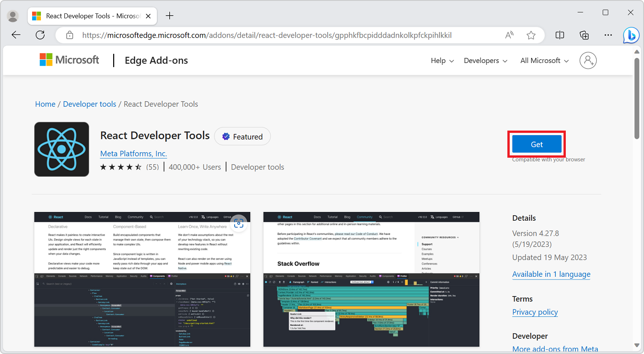
Task: Click the Get button to install the extension
Action: click(x=536, y=144)
